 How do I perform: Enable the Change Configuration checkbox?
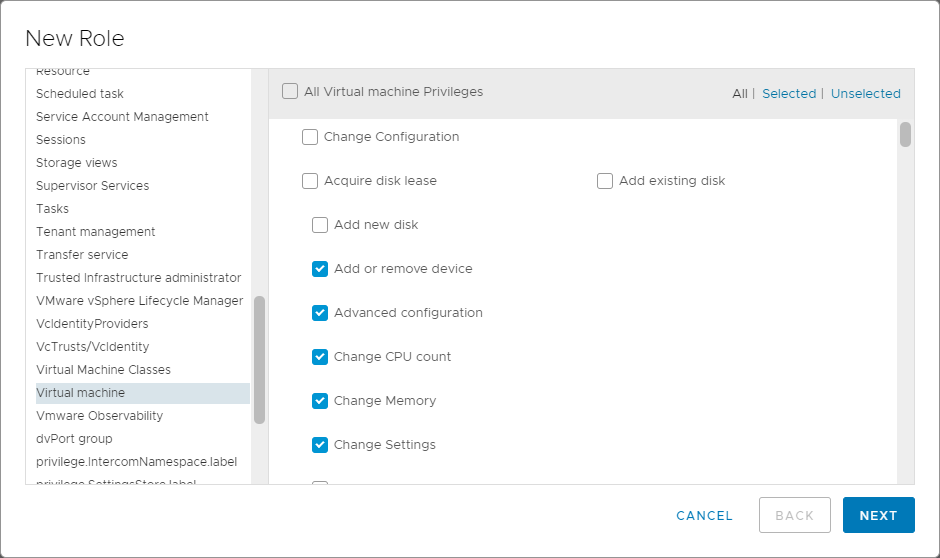pyautogui.click(x=310, y=137)
